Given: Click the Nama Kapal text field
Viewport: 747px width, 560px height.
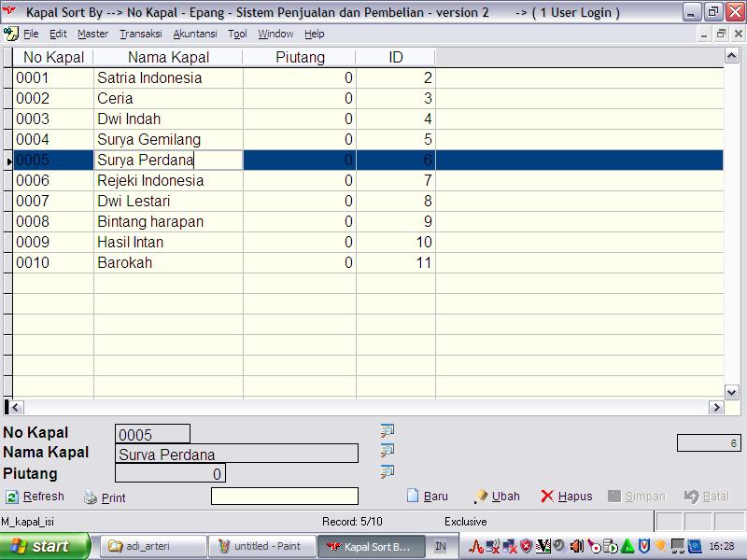Looking at the screenshot, I should click(236, 455).
